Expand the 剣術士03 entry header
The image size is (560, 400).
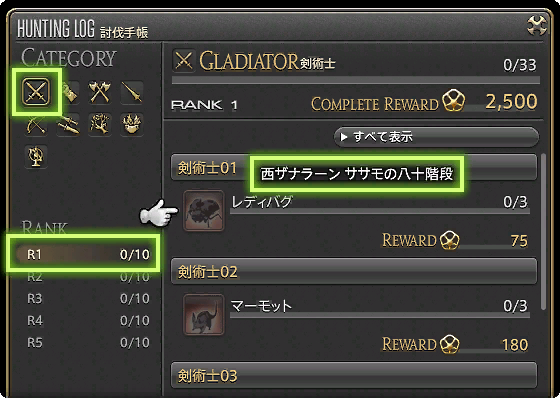pos(354,375)
